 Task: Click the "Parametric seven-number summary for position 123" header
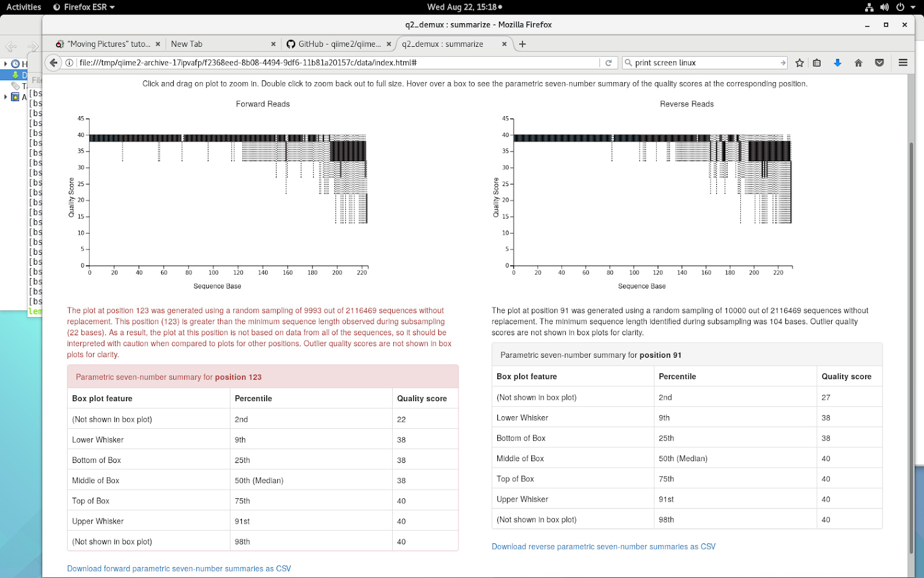[x=263, y=377]
